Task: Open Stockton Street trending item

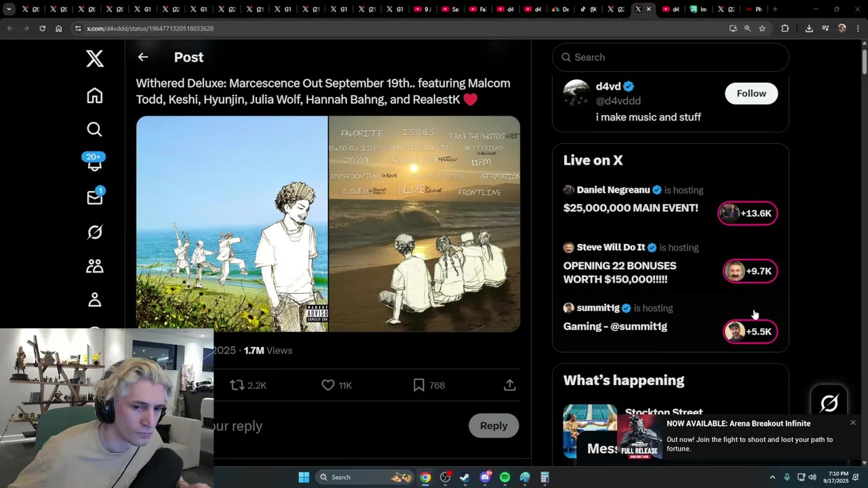Action: coord(663,412)
